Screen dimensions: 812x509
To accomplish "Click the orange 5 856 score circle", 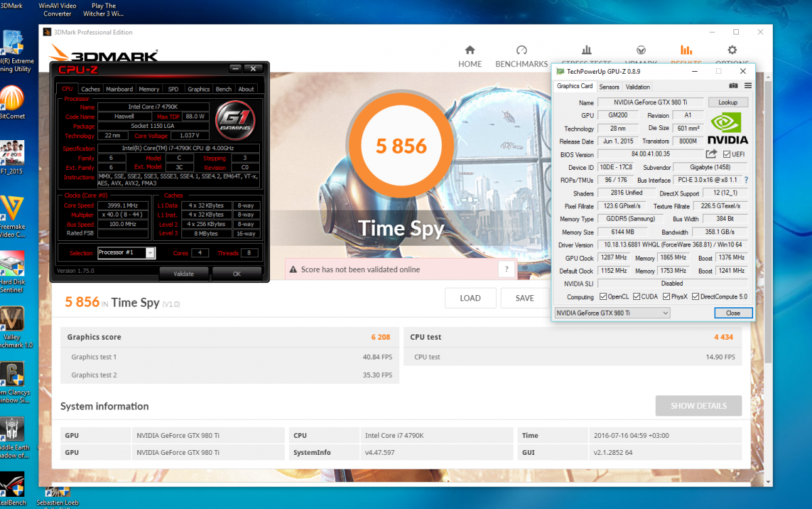I will [x=401, y=145].
